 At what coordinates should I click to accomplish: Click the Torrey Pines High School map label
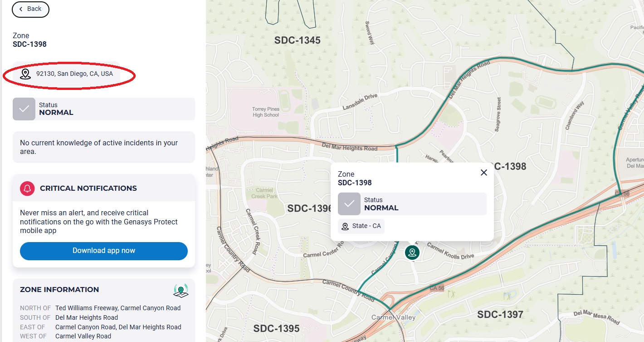pos(265,112)
